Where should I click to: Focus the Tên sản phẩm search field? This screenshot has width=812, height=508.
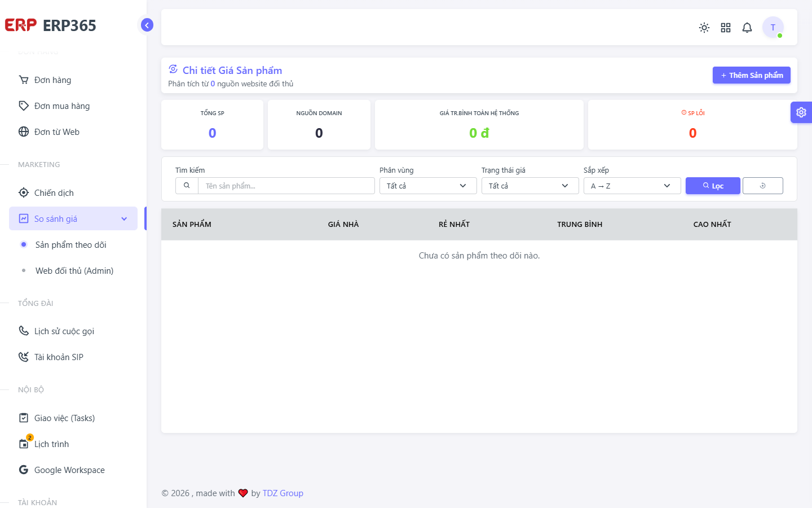point(286,186)
